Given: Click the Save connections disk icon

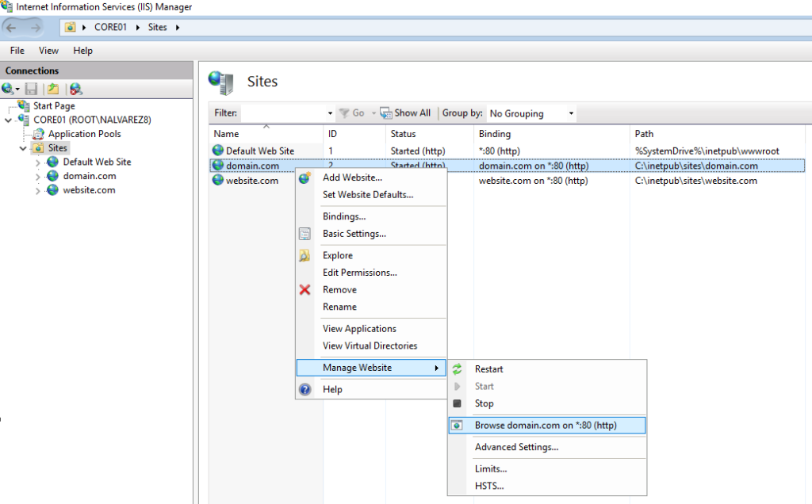Looking at the screenshot, I should coord(31,89).
